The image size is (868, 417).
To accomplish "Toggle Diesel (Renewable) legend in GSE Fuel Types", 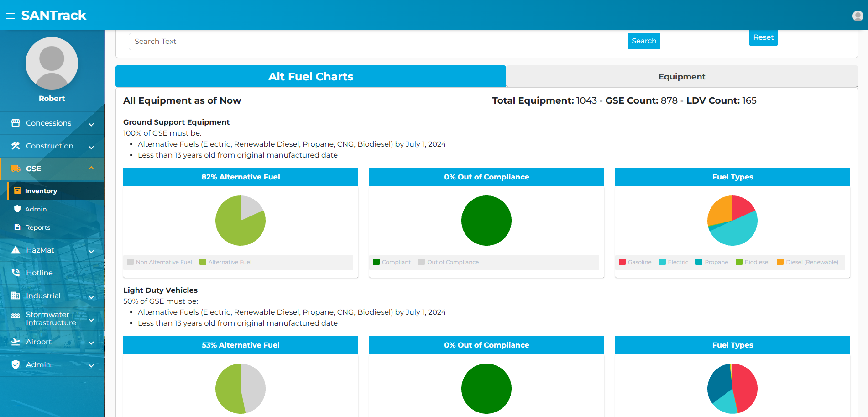I will [807, 262].
